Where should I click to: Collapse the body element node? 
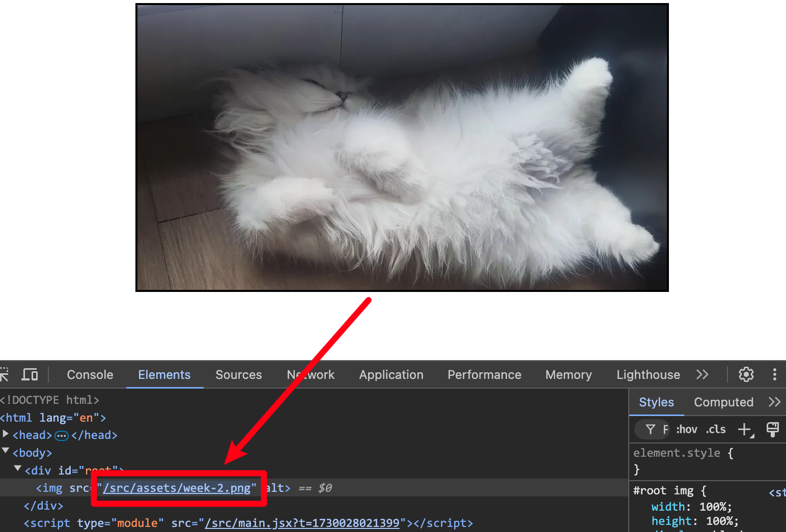6,451
